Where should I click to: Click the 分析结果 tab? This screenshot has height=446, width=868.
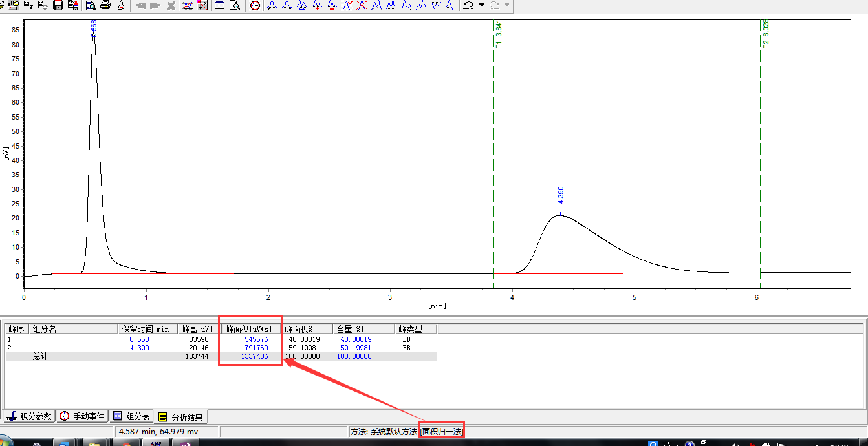180,417
